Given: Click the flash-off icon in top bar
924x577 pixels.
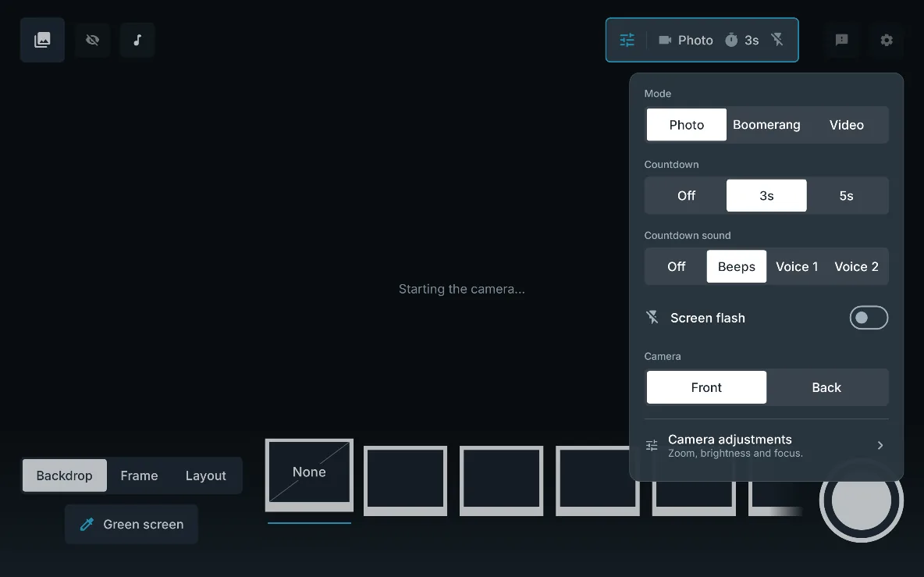Looking at the screenshot, I should (x=777, y=40).
